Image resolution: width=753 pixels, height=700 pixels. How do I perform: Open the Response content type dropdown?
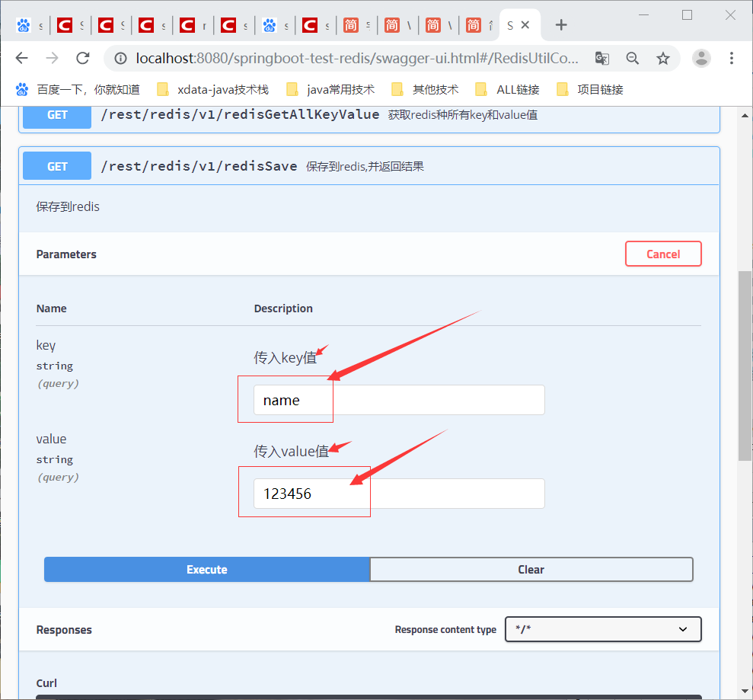[x=603, y=629]
